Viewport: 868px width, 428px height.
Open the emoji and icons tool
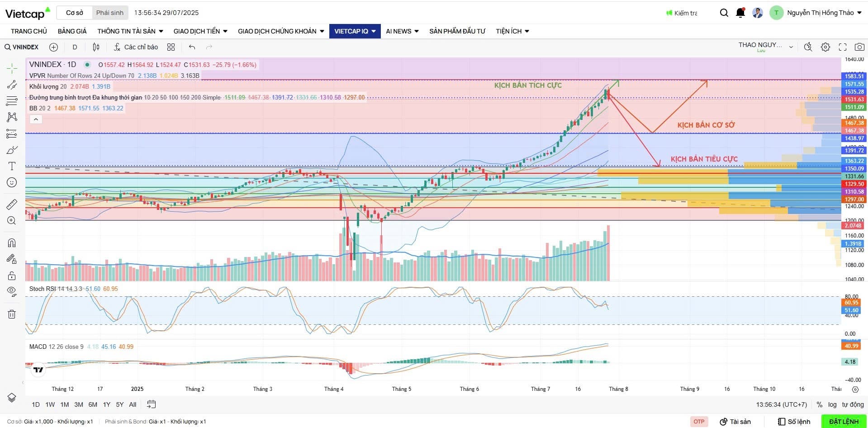click(12, 182)
